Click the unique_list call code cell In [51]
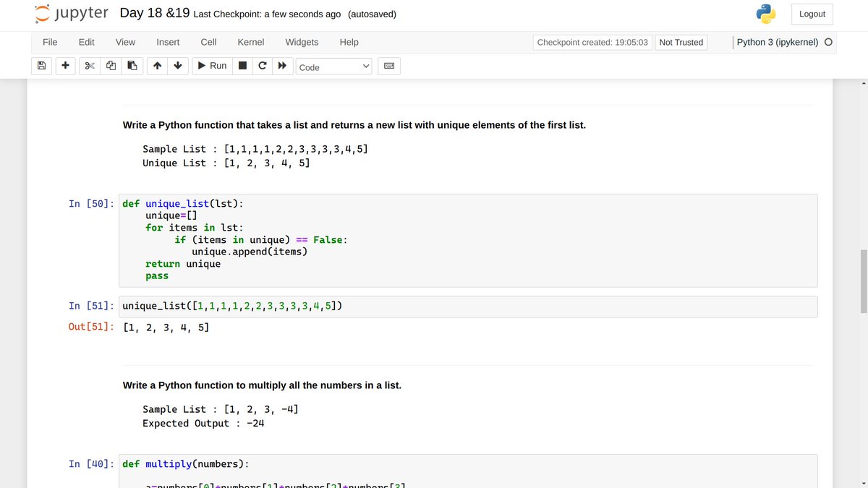The width and height of the screenshot is (868, 488). pos(469,306)
